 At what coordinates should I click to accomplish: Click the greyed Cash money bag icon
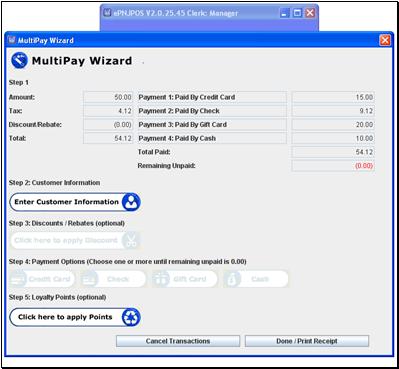[x=232, y=279]
